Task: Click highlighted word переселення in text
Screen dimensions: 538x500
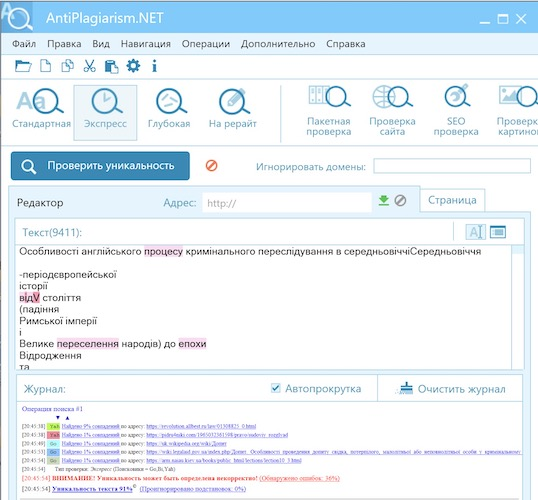Action: coord(87,344)
